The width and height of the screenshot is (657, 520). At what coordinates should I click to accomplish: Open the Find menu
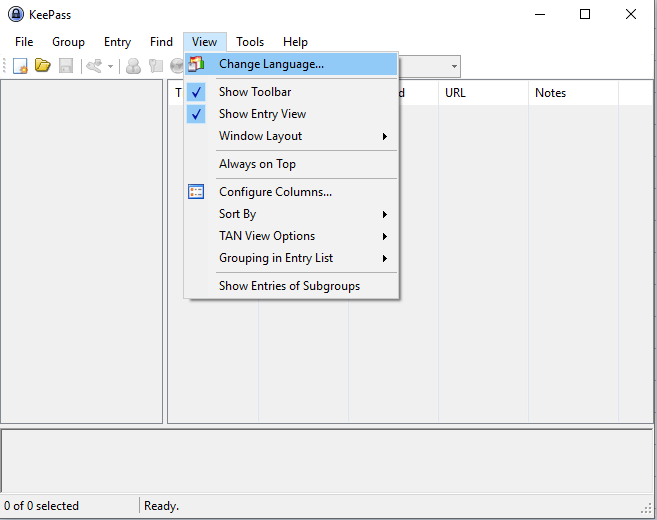click(x=161, y=42)
